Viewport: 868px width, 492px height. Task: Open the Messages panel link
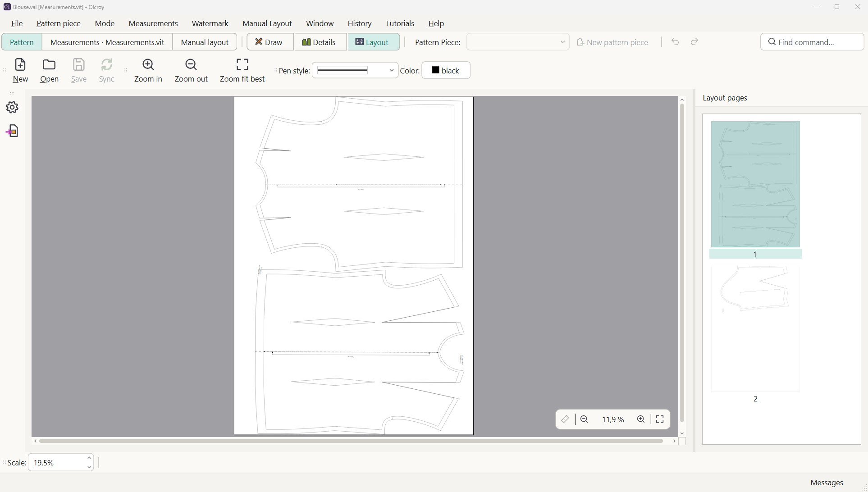(x=827, y=483)
